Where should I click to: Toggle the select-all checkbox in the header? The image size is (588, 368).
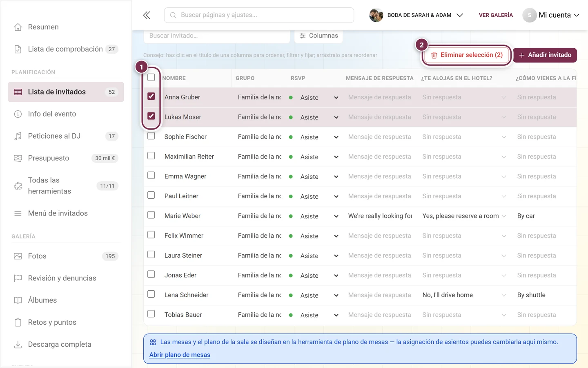click(151, 77)
